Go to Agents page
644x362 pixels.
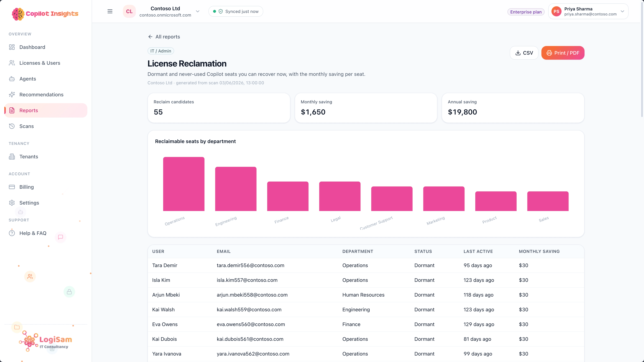(46, 79)
